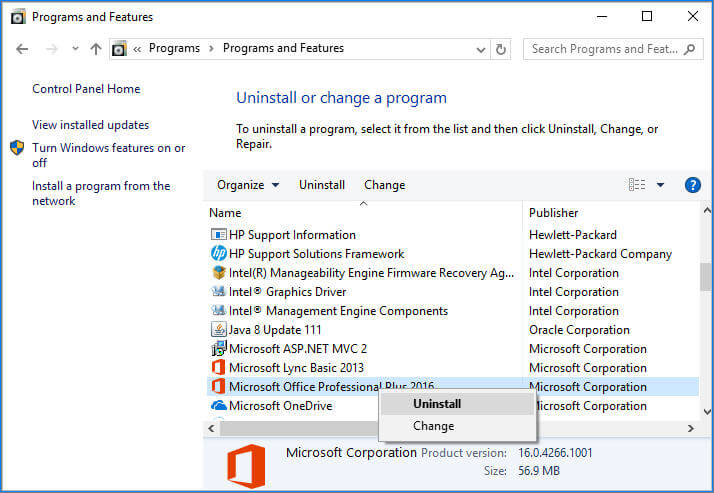The width and height of the screenshot is (714, 493).
Task: Click the Back arrow navigation button
Action: click(23, 48)
